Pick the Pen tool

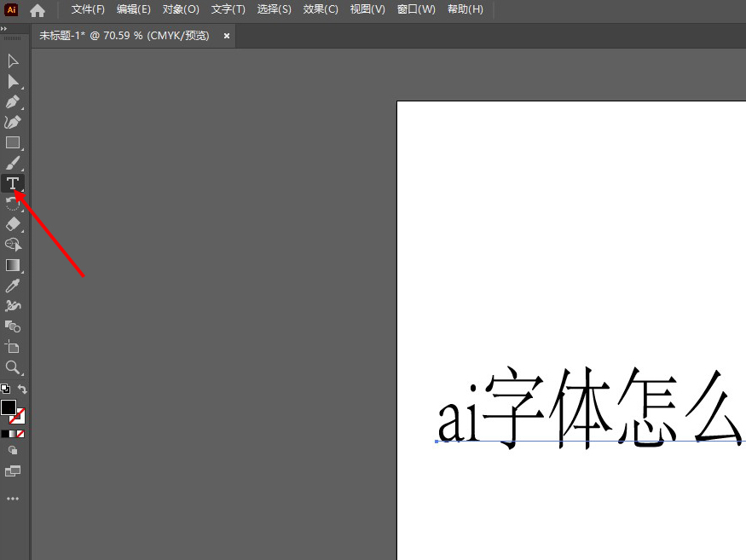coord(13,102)
